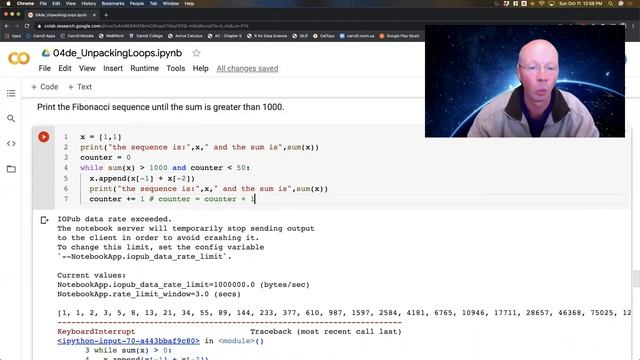Open the Insert menu in Colab
This screenshot has height=360, width=640.
[x=113, y=68]
